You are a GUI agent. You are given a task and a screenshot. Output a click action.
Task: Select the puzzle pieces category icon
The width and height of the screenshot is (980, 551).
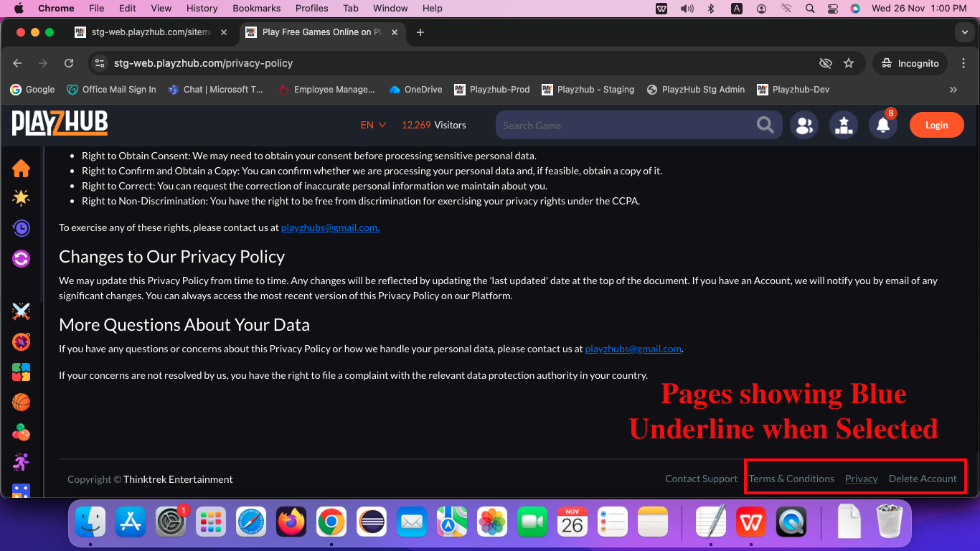click(21, 372)
